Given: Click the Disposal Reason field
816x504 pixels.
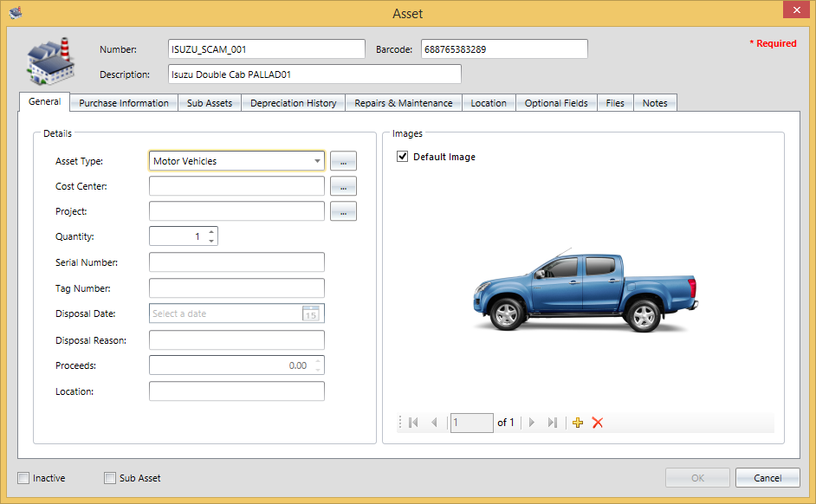Looking at the screenshot, I should point(236,340).
